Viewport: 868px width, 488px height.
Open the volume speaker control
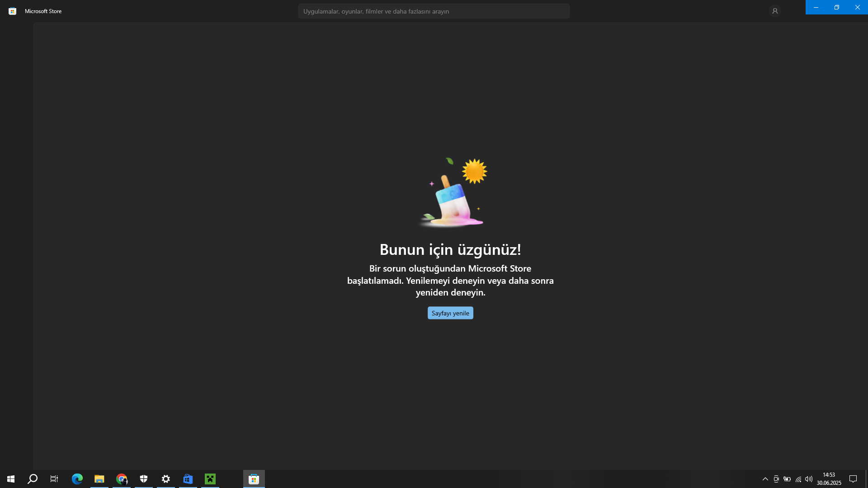tap(809, 479)
